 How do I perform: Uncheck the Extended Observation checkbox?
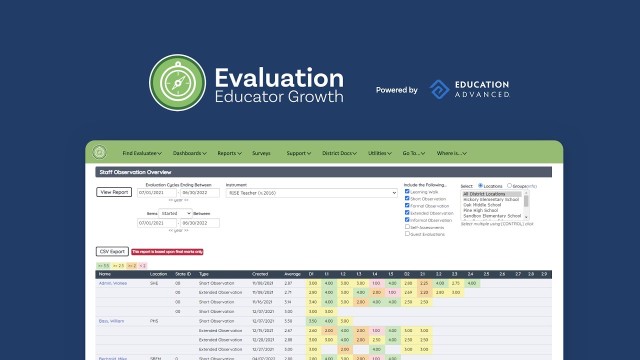pos(407,213)
